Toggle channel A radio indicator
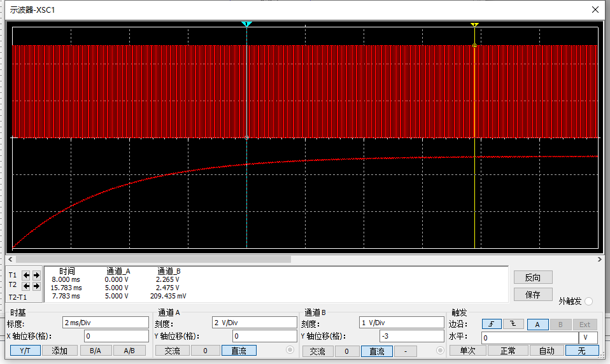Viewport: 610px width, 364px height. coord(290,349)
